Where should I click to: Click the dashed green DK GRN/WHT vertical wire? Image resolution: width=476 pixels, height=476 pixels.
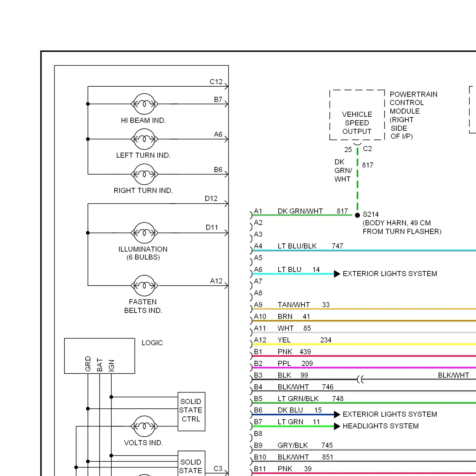point(357,179)
